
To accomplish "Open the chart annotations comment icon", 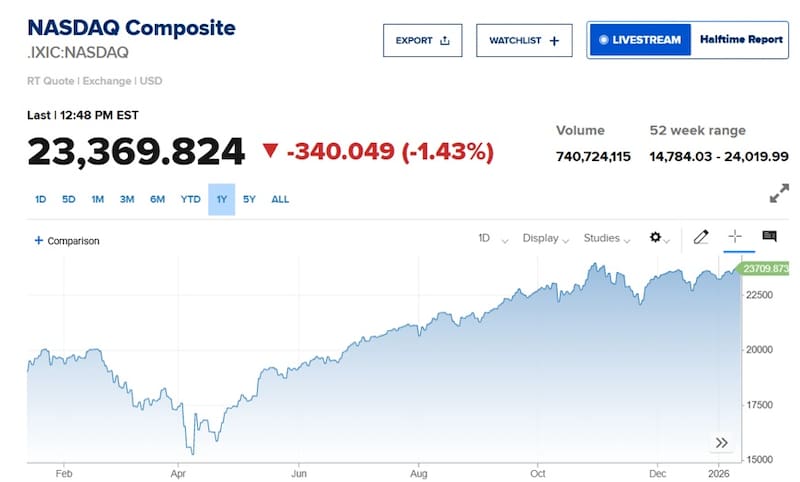I will click(x=769, y=237).
